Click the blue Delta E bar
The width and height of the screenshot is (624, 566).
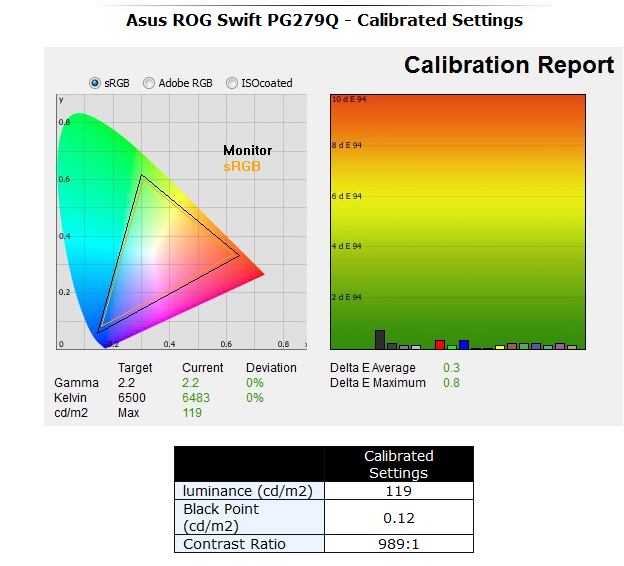pyautogui.click(x=464, y=345)
